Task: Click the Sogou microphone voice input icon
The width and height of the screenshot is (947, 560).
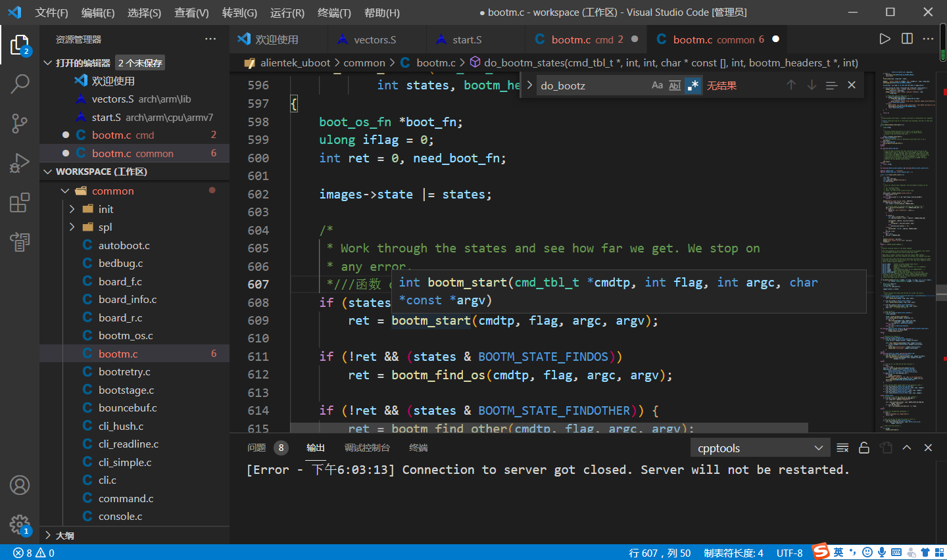Action: point(882,552)
